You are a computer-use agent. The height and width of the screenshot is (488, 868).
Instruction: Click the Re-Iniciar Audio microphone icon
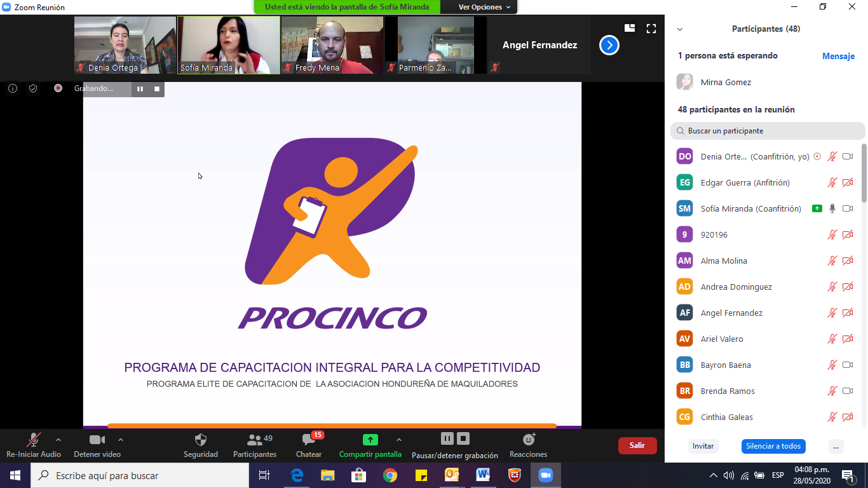click(33, 440)
